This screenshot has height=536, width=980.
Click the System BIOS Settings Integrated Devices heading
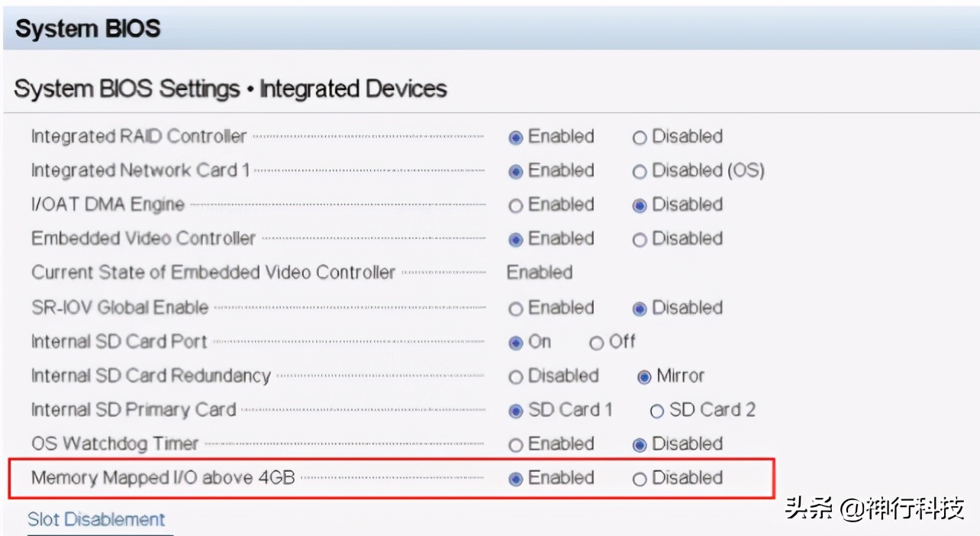tap(230, 89)
